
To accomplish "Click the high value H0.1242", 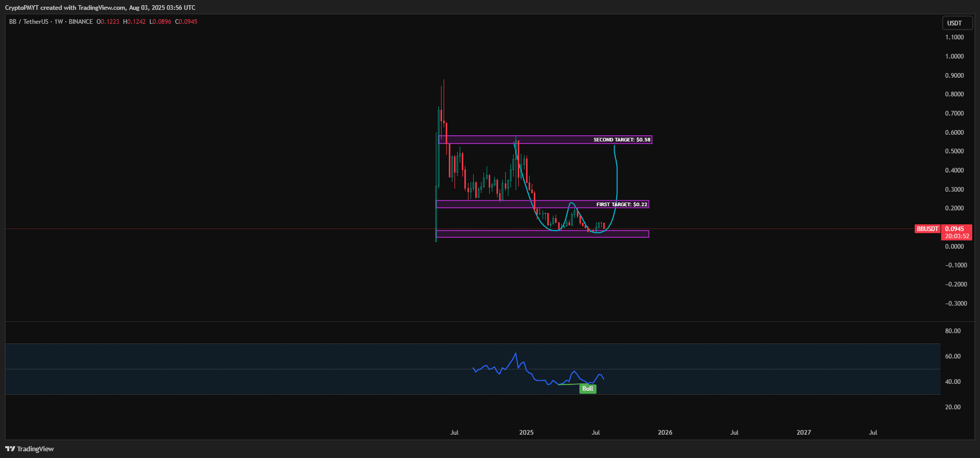I will (134, 22).
